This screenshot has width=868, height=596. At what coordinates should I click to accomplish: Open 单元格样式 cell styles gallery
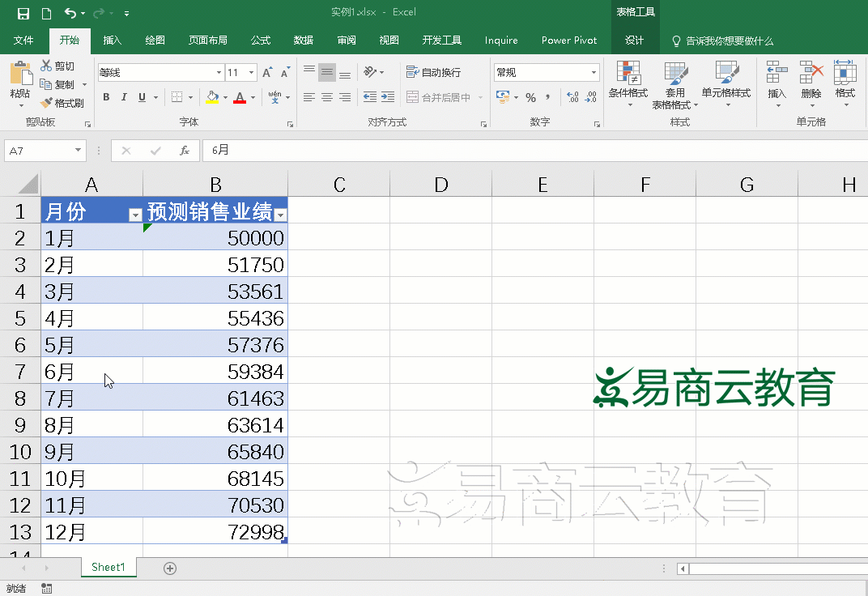[726, 83]
